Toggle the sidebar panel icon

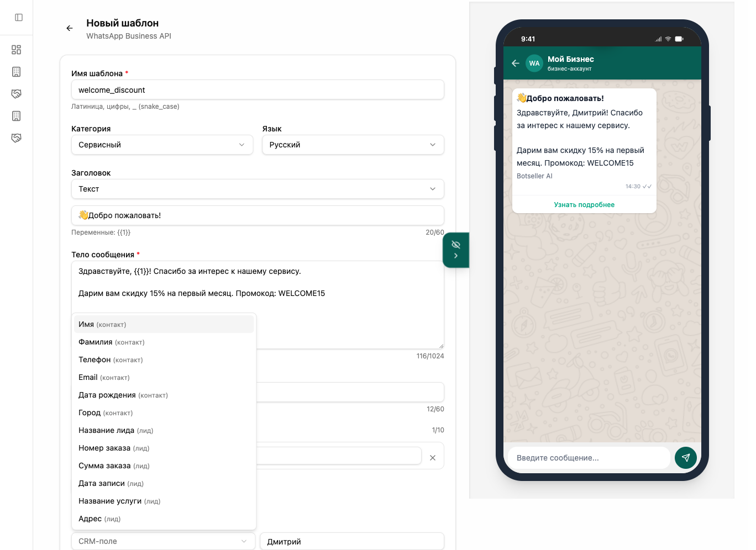19,18
